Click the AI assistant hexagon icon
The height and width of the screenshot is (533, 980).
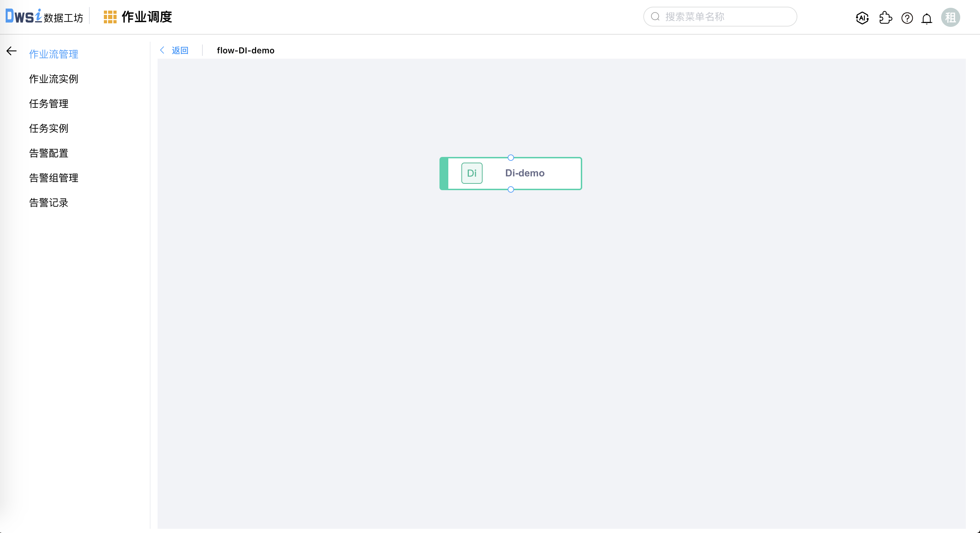[x=862, y=18]
